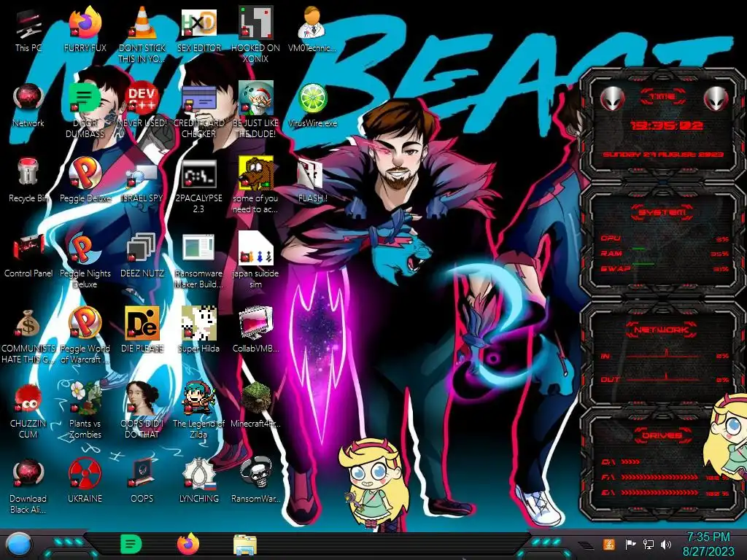Click the C:\ drive usage bar
This screenshot has width=747, height=560.
tap(630, 462)
